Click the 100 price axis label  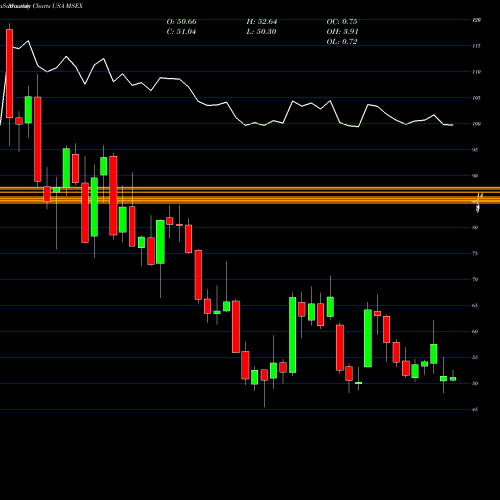point(477,124)
